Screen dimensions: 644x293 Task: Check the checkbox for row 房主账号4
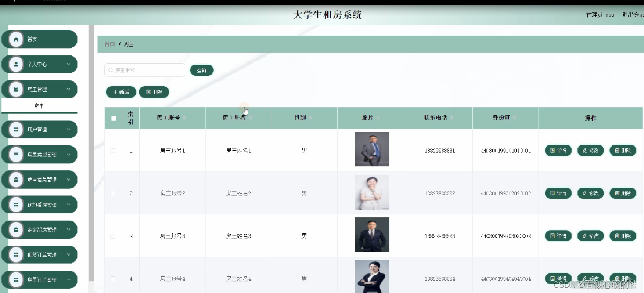pos(113,279)
